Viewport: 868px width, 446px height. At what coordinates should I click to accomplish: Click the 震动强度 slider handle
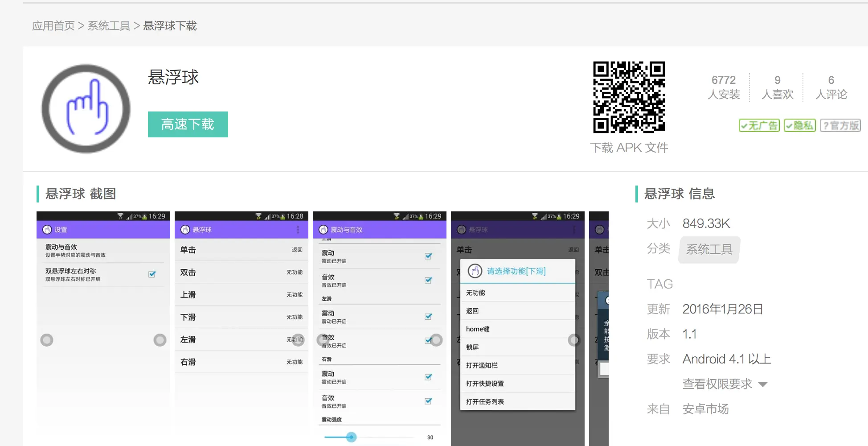351,437
